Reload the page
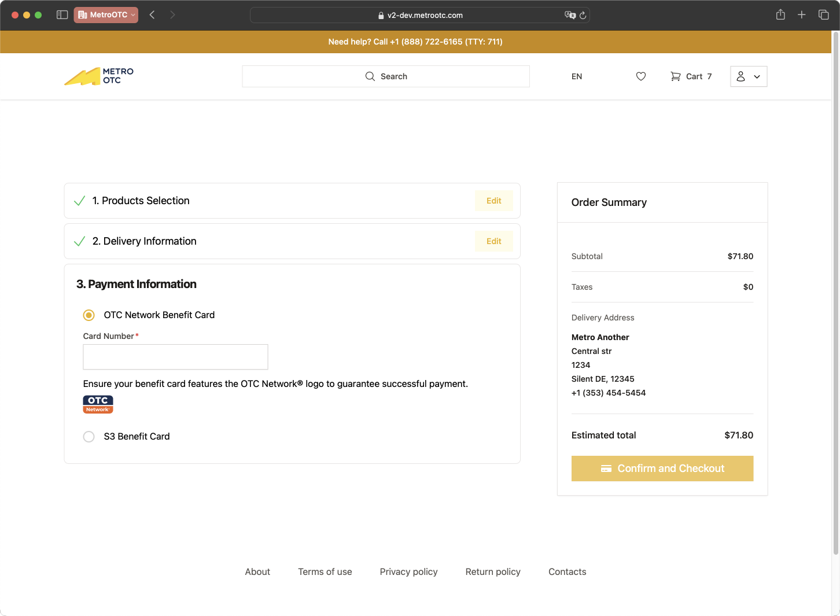Screen dimensions: 840x616 point(583,16)
